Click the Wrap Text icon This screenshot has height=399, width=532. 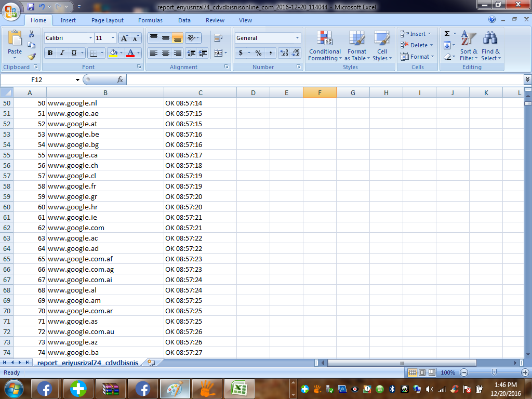(x=218, y=37)
